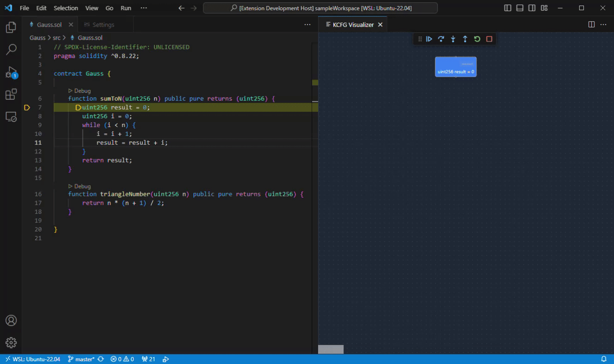Image resolution: width=614 pixels, height=364 pixels.
Task: Open the Selection menu
Action: click(66, 8)
